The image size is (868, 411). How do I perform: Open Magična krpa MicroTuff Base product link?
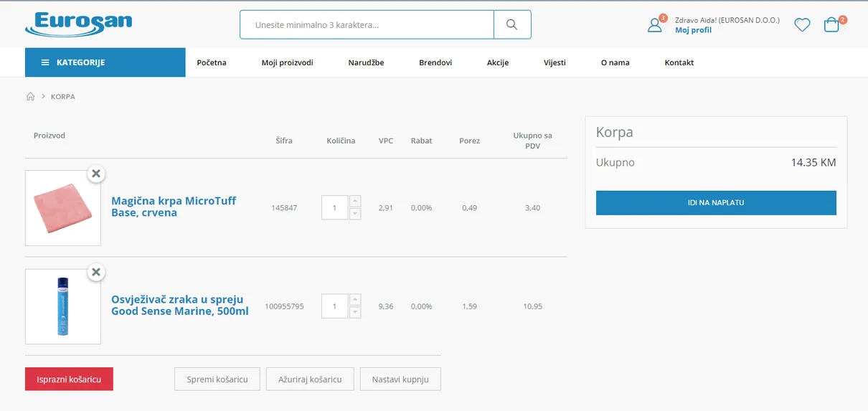coord(174,207)
